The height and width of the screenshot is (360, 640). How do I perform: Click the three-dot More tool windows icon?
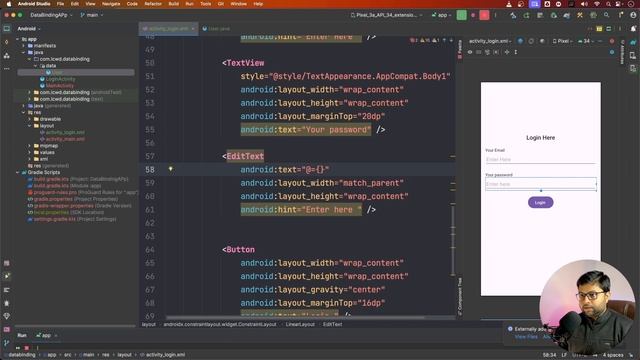tap(7, 69)
